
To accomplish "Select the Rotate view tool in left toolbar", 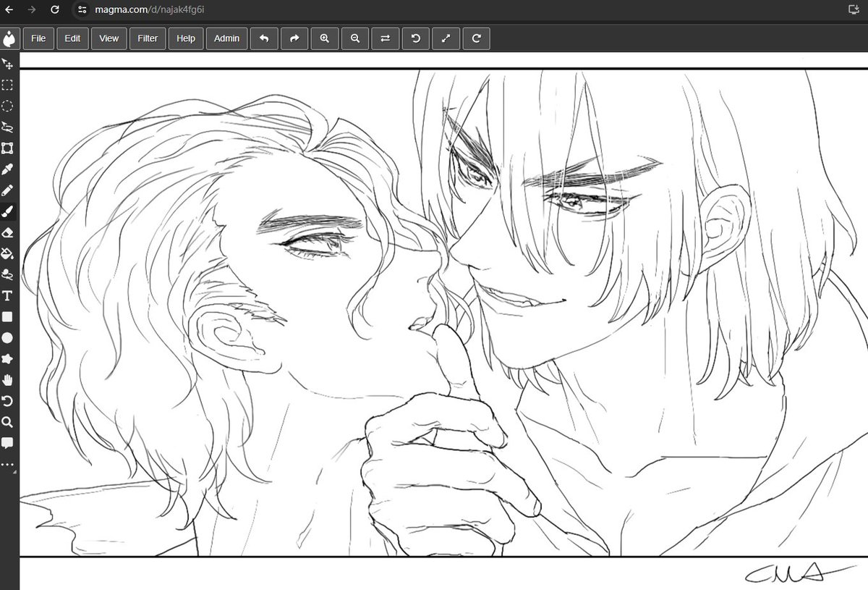I will pyautogui.click(x=7, y=400).
